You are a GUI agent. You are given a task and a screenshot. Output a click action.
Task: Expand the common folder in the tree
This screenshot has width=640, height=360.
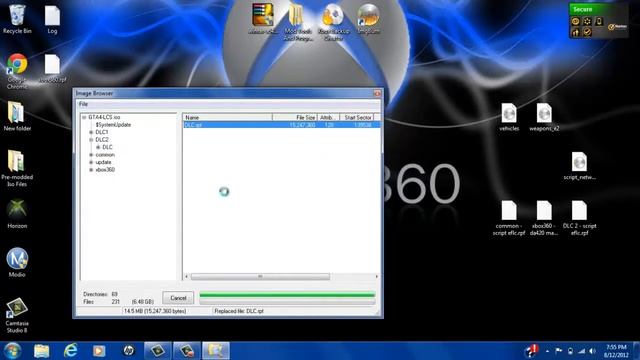point(91,155)
